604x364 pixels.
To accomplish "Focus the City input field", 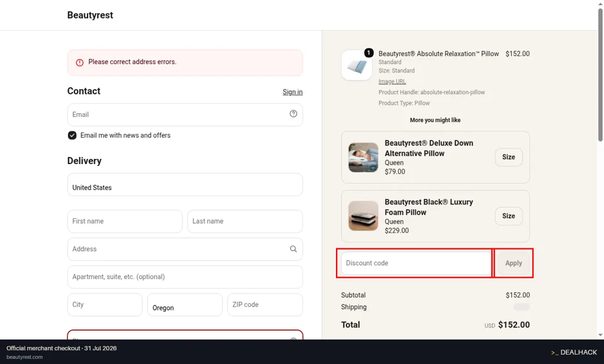I will [x=105, y=305].
